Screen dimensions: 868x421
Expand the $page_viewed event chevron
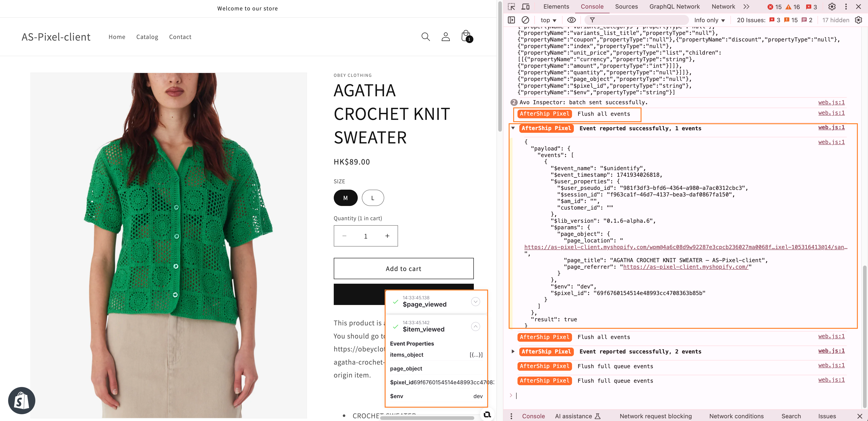coord(475,302)
